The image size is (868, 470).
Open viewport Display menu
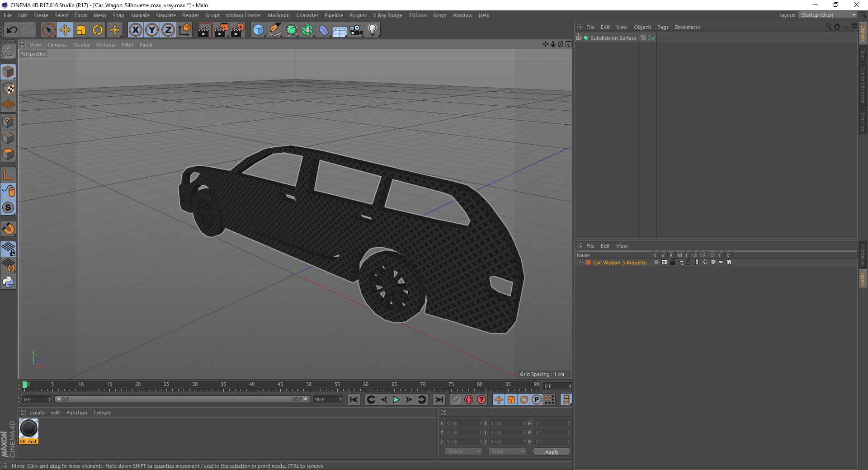tap(81, 45)
